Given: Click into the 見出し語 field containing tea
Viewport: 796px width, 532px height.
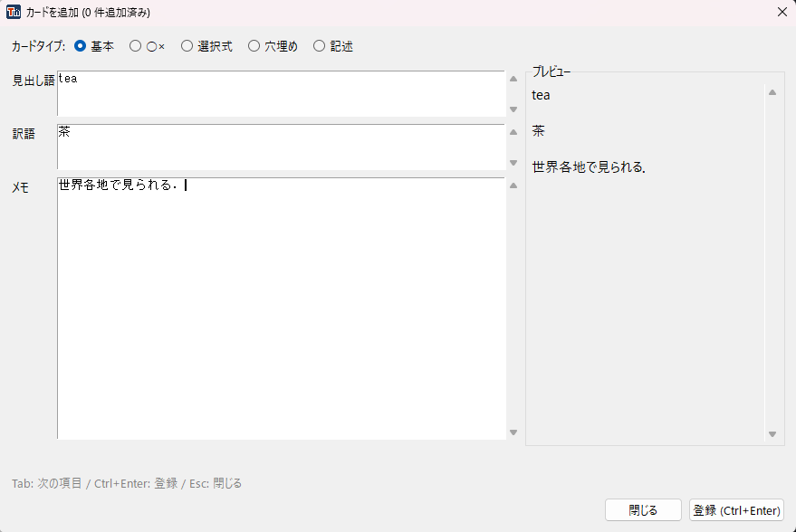Looking at the screenshot, I should point(282,94).
